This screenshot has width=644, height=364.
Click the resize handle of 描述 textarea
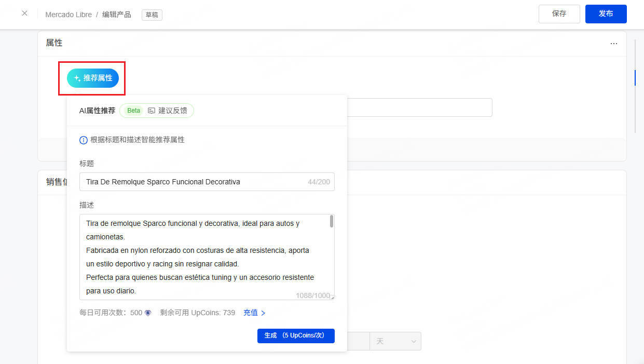(332, 297)
